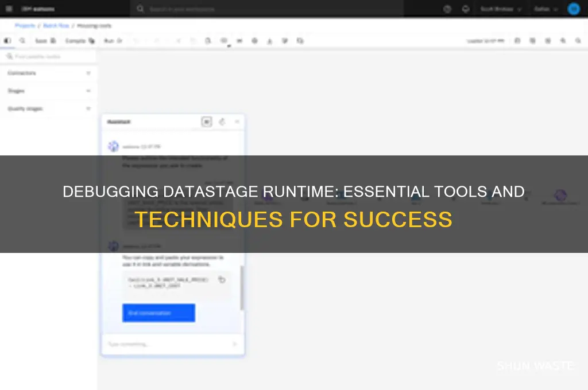Run the flow with Run button
This screenshot has height=390, width=588.
(x=113, y=41)
